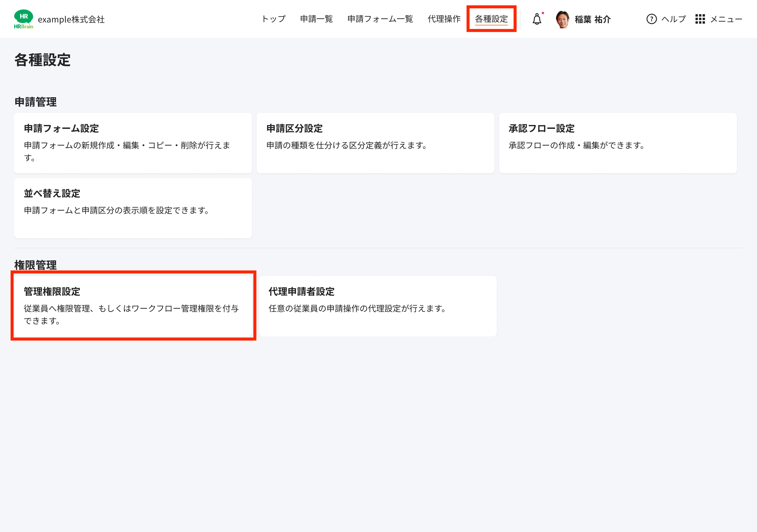The height and width of the screenshot is (532, 757).
Task: Open the menu grid icon
Action: pyautogui.click(x=700, y=19)
